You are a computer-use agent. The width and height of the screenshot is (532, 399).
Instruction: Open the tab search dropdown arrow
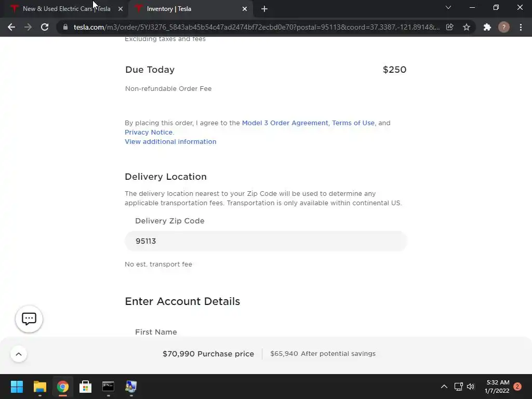(x=448, y=7)
